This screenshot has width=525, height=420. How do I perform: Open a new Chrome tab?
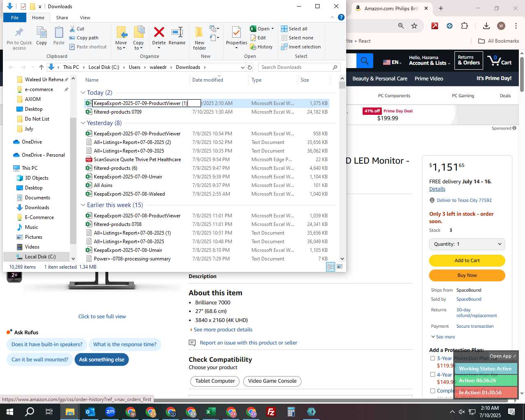441,8
